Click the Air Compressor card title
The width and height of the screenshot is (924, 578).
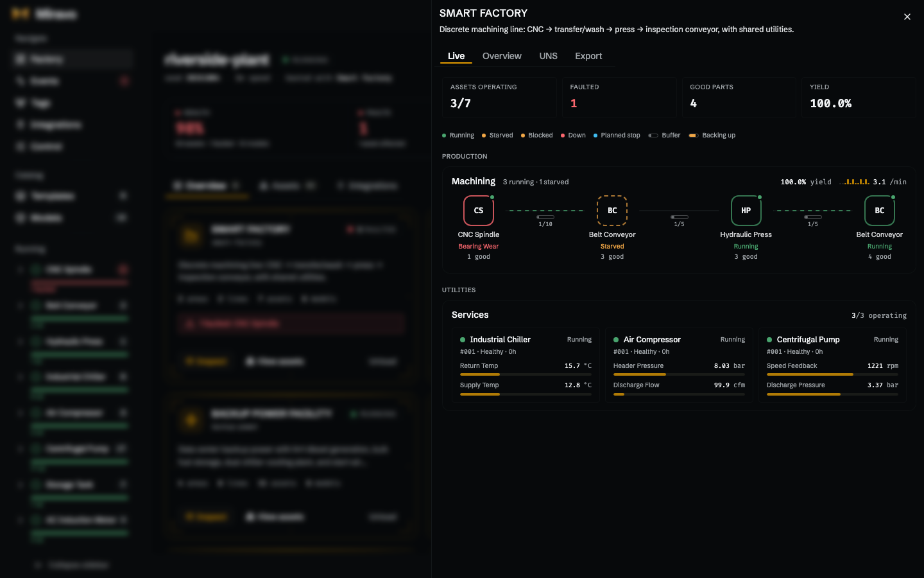652,340
